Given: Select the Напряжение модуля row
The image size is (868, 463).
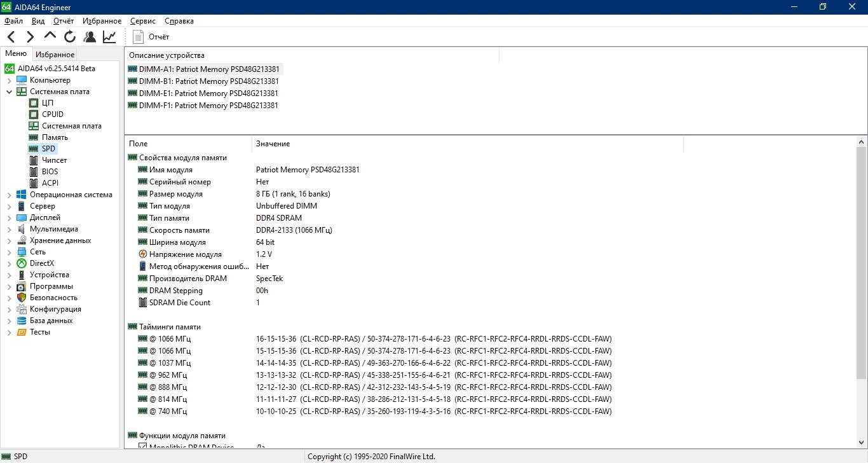Looking at the screenshot, I should tap(403, 254).
